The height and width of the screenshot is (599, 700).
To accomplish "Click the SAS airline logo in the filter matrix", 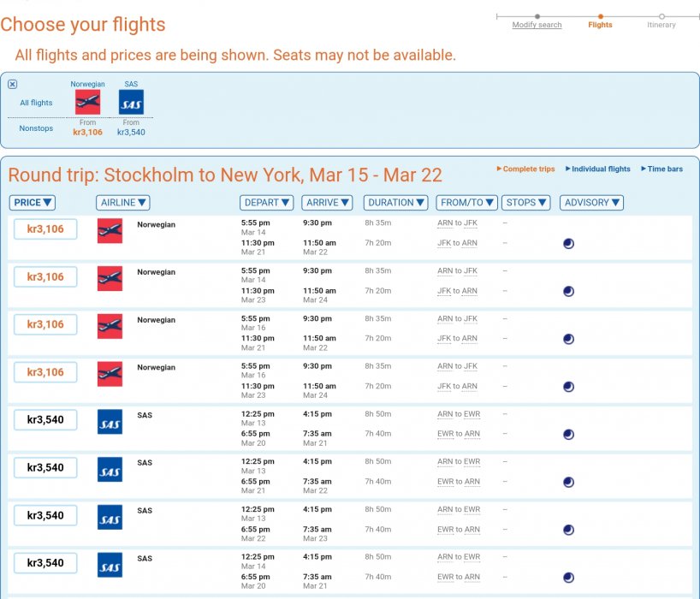I will (131, 103).
